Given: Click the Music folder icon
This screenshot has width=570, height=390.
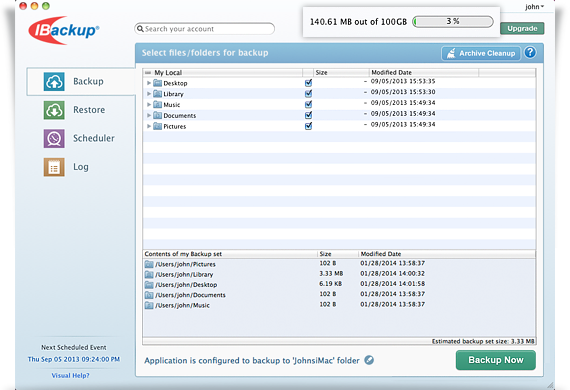Looking at the screenshot, I should click(157, 105).
